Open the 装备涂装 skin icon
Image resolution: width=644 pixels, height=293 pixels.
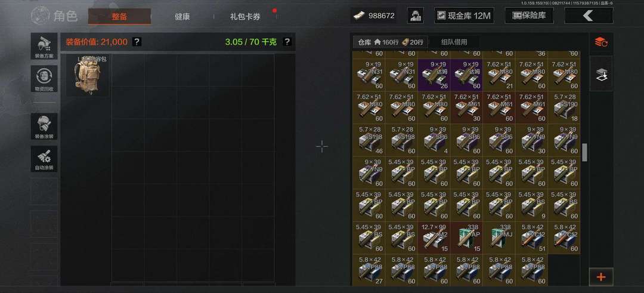pyautogui.click(x=44, y=126)
